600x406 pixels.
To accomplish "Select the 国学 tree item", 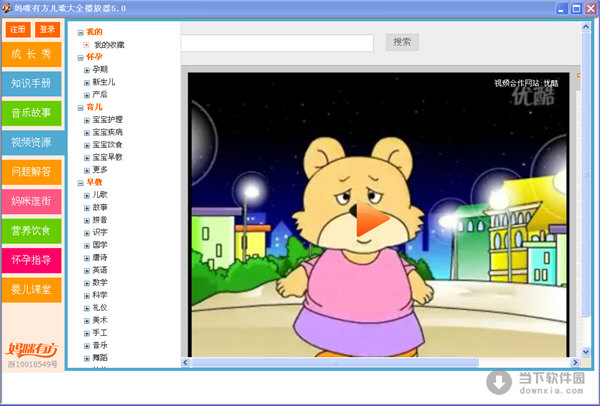I will 100,245.
